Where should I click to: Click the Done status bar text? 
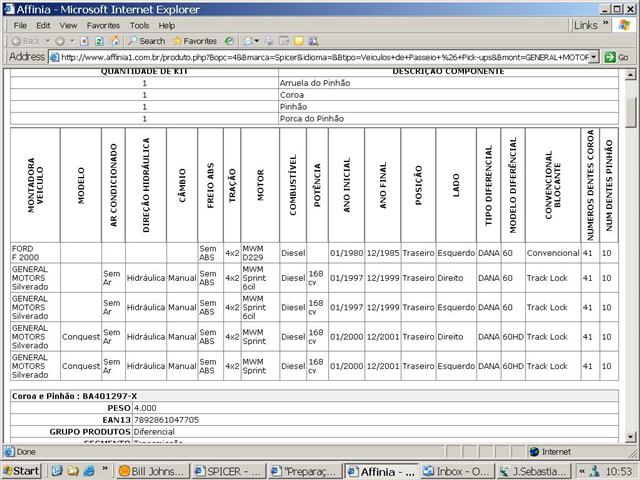pyautogui.click(x=26, y=452)
